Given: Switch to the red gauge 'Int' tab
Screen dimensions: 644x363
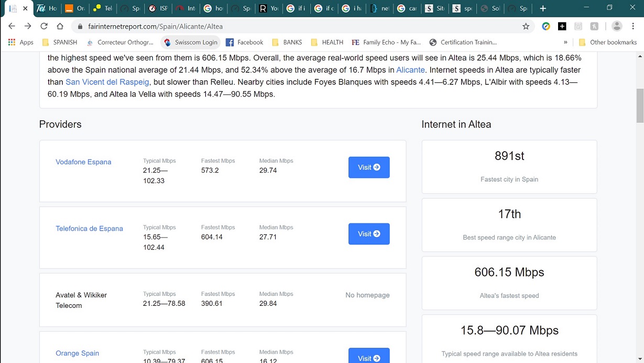Looking at the screenshot, I should (x=186, y=8).
